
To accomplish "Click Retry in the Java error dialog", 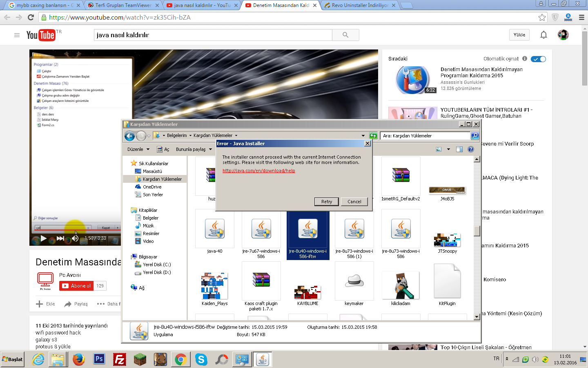I will 327,202.
